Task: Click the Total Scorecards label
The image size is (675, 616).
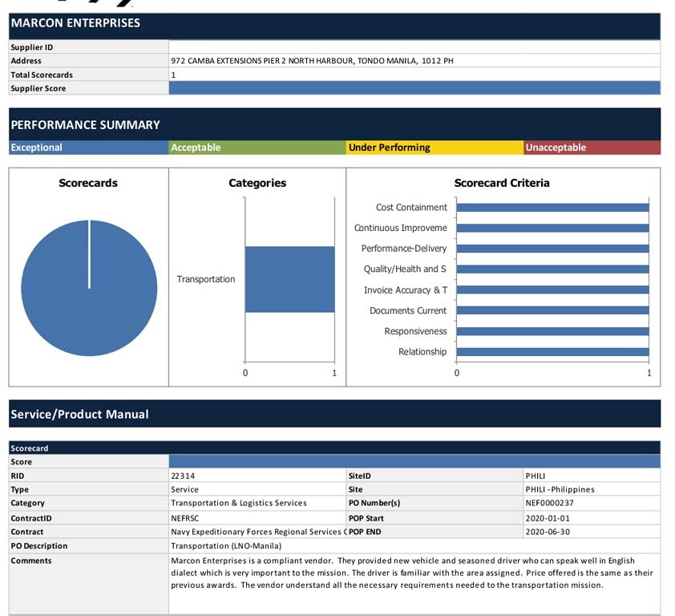Action: [x=42, y=75]
